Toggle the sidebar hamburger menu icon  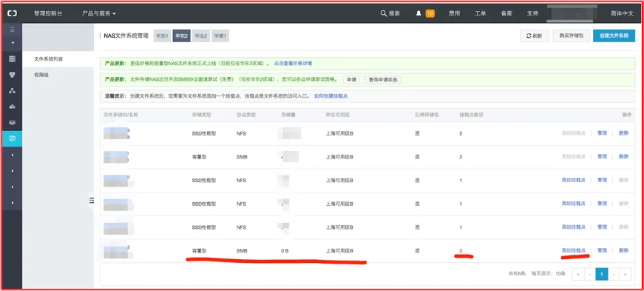tap(13, 29)
